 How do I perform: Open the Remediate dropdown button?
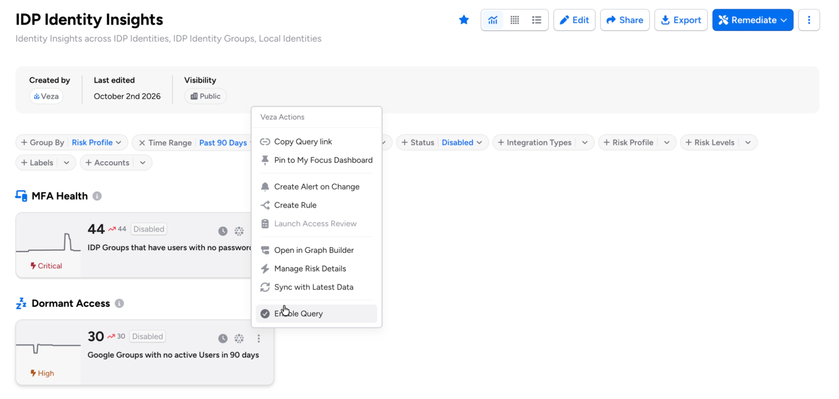tap(752, 20)
